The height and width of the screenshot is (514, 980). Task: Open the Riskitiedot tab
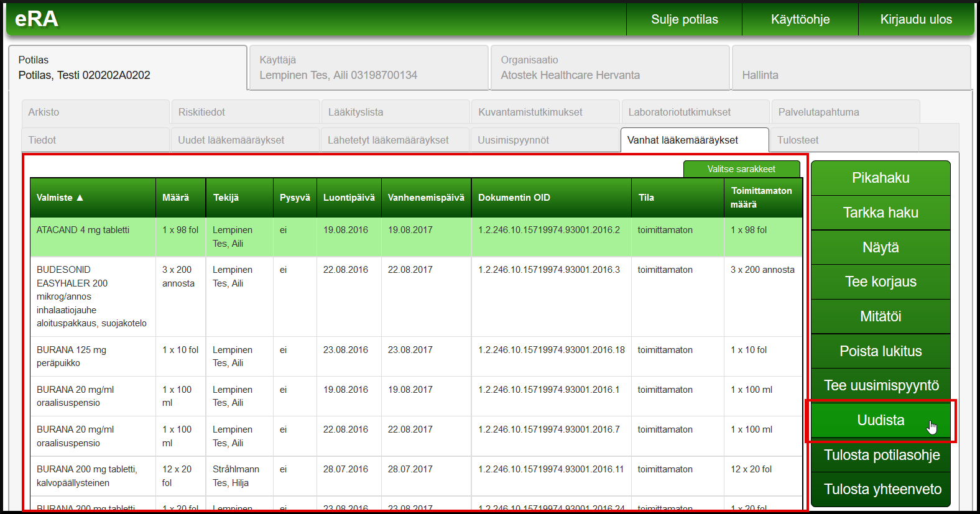(246, 112)
